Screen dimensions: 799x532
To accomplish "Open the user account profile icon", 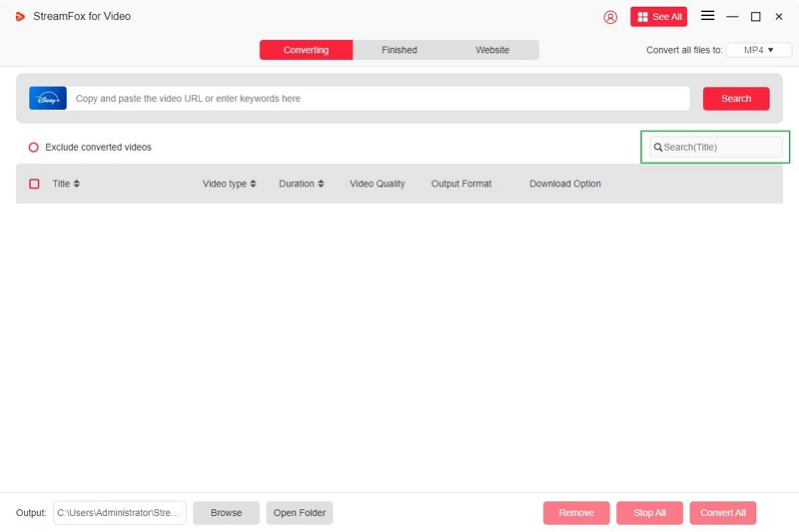I will point(610,17).
